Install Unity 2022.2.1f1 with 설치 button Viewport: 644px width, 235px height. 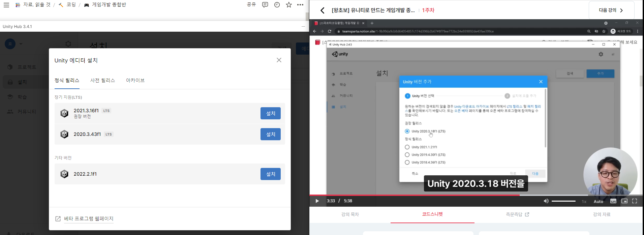[x=271, y=174]
